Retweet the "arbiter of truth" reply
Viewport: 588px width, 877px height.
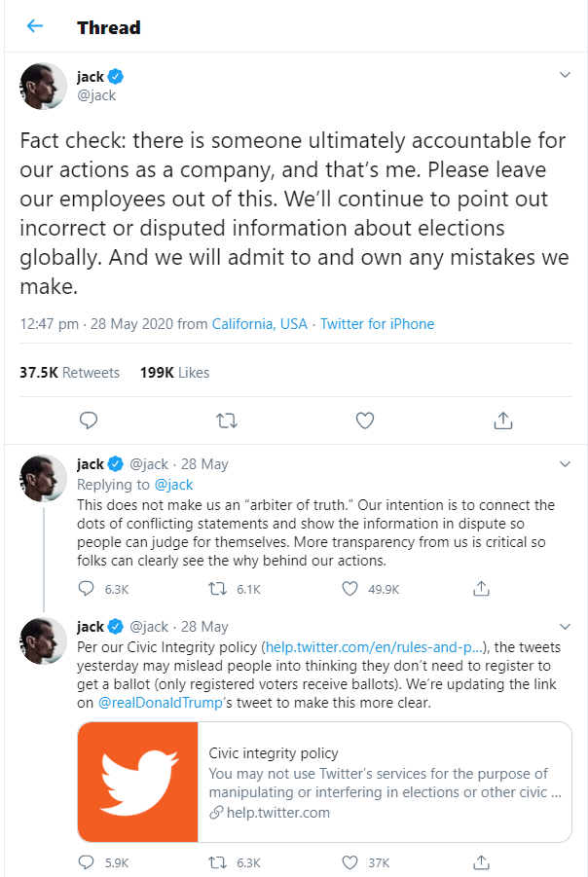coord(220,589)
